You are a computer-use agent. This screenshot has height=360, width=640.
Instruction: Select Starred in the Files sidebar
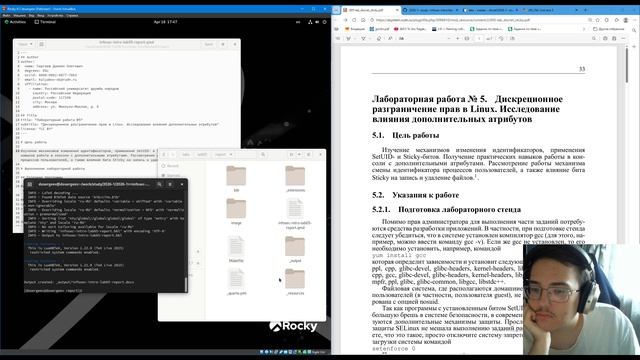pos(171,176)
